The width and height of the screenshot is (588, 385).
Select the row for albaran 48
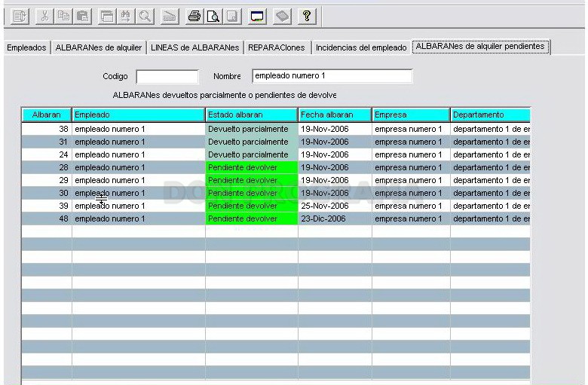coord(276,218)
